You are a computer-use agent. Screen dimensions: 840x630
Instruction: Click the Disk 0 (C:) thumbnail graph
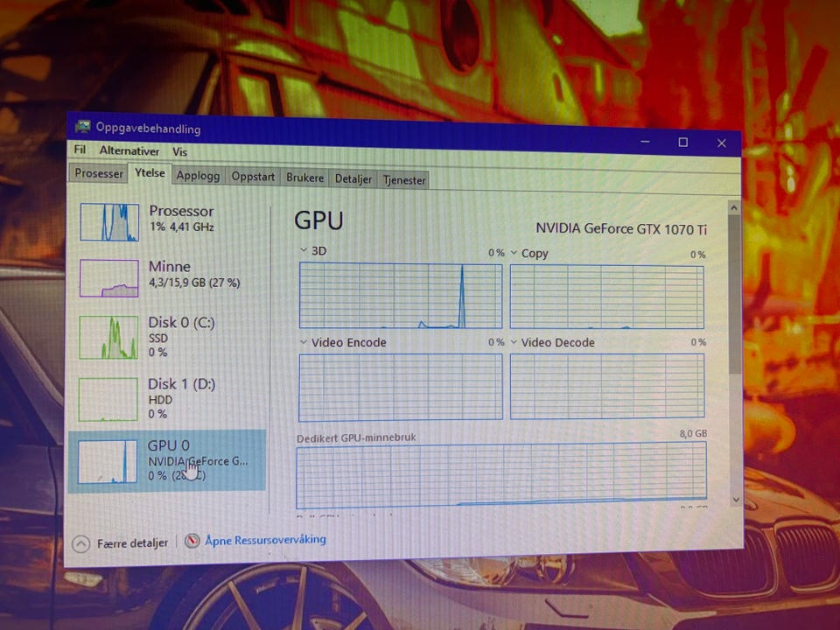click(x=108, y=337)
